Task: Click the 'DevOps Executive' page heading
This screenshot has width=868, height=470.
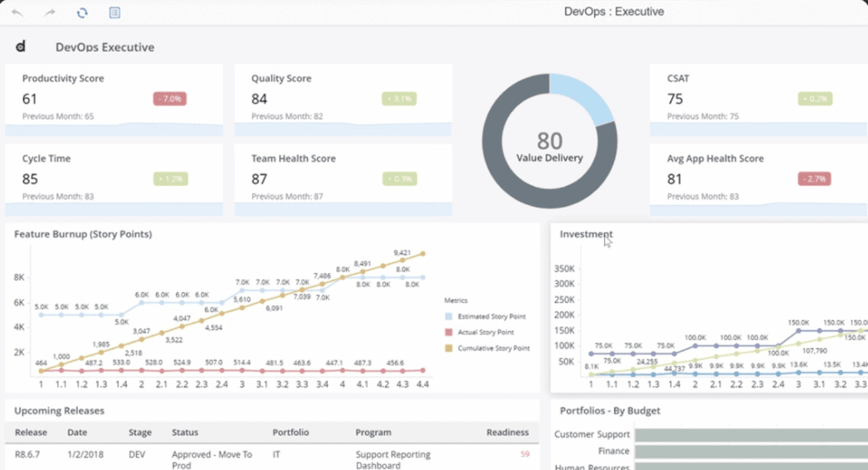Action: 105,47
